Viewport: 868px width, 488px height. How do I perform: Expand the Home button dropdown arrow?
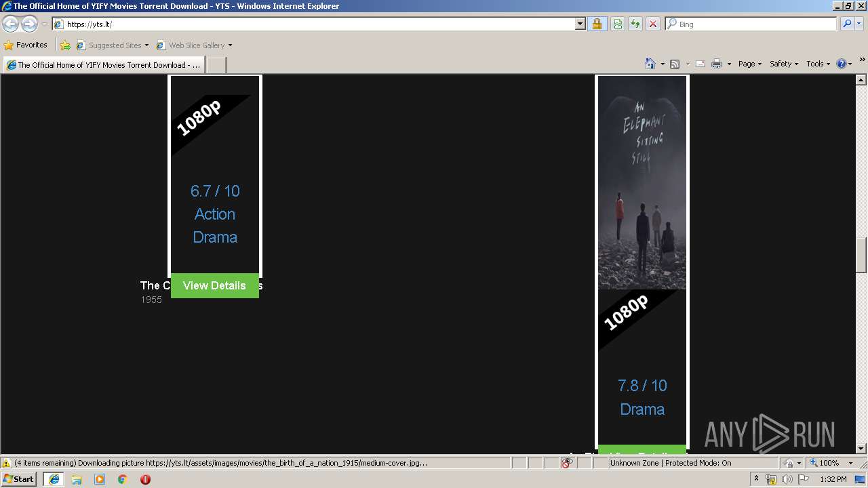tap(663, 64)
